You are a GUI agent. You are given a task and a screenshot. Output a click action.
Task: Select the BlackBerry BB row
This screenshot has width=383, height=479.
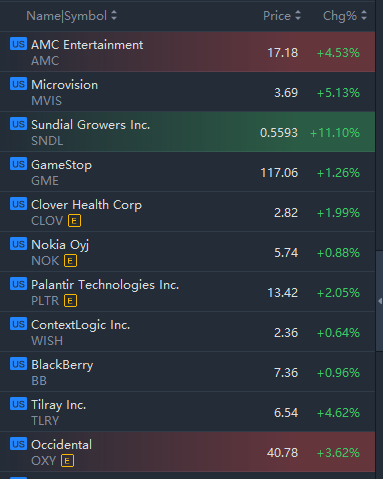(187, 372)
